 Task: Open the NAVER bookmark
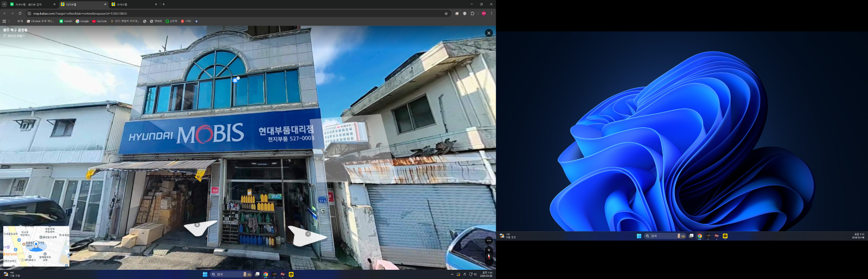[x=66, y=21]
